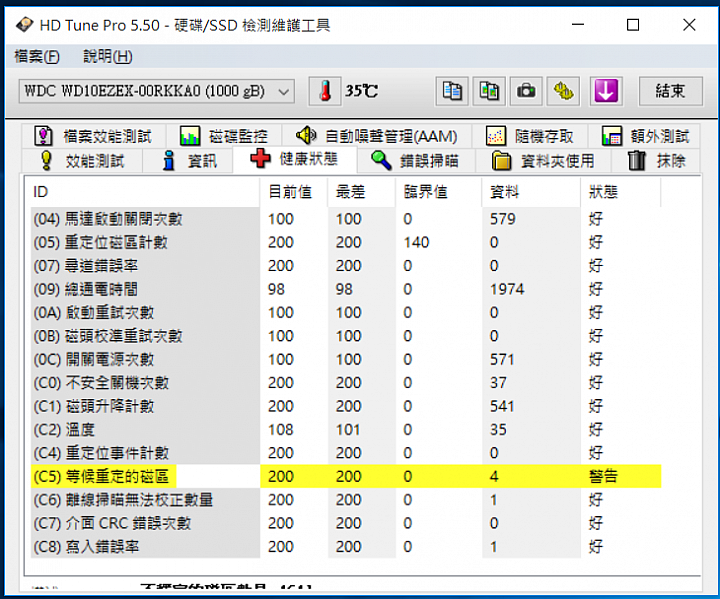
Task: Maximize the HD Tune Pro window
Action: pos(633,24)
